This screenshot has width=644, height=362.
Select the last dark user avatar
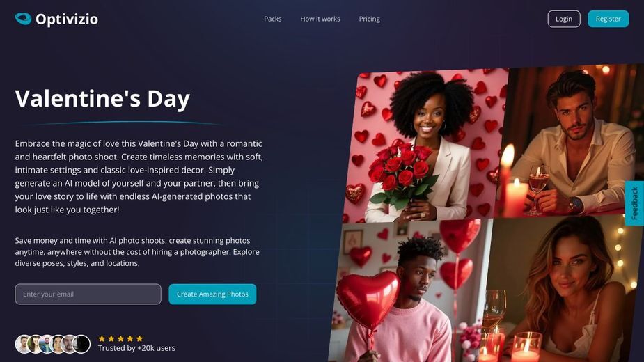point(81,344)
